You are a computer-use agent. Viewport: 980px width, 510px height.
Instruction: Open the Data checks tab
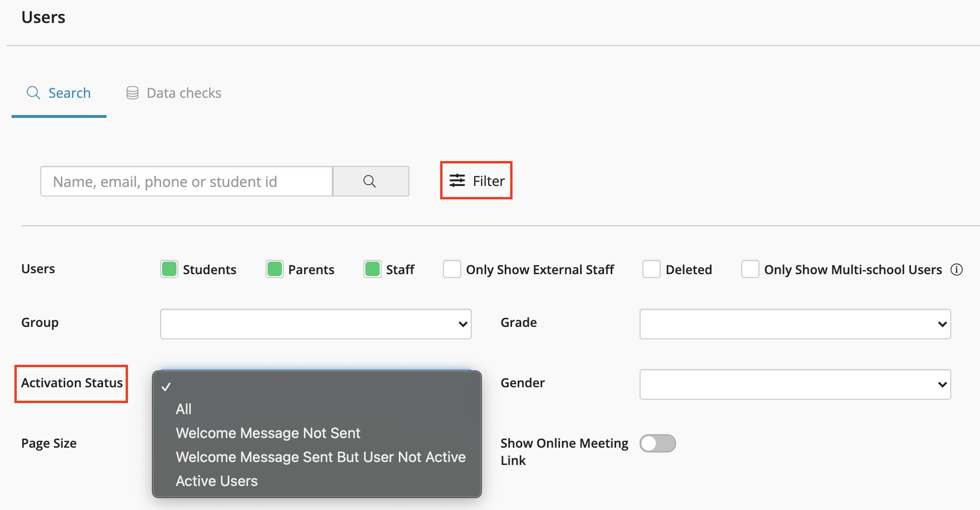pyautogui.click(x=174, y=93)
